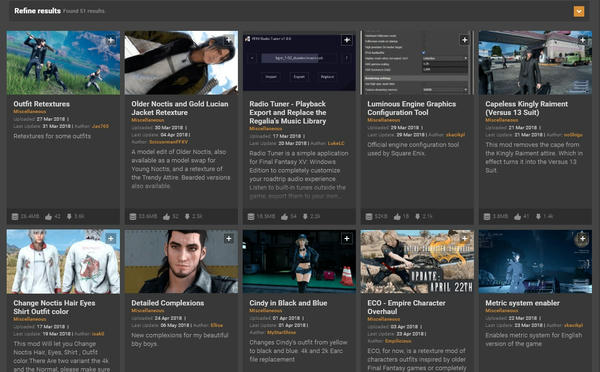Screen dimensions: 600x372
Task: Click the file size icon on Radio Tuner card
Action: pos(251,217)
